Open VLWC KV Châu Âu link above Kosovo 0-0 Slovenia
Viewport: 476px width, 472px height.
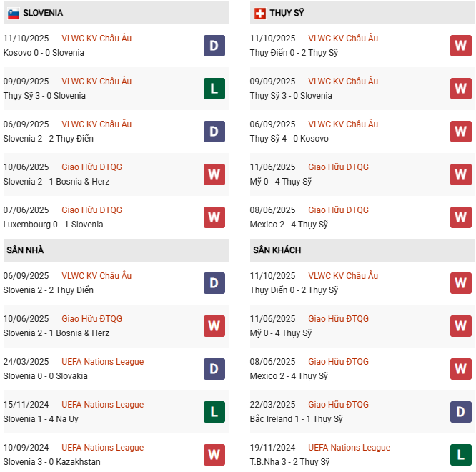(96, 39)
